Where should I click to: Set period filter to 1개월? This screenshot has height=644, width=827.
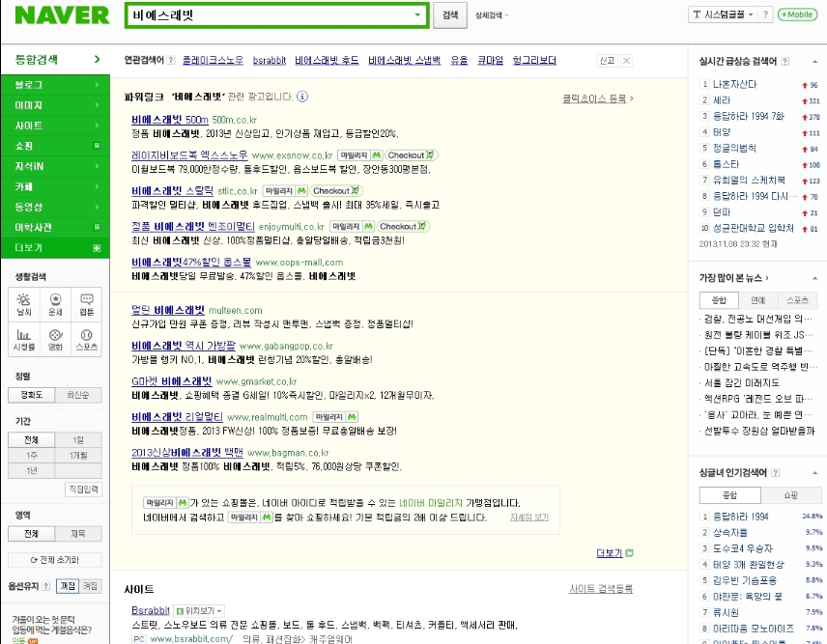point(78,455)
